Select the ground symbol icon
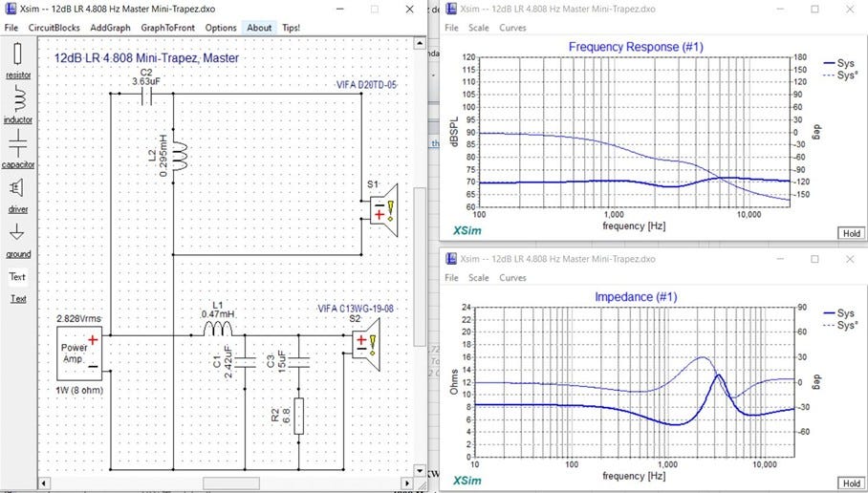The image size is (868, 493). pyautogui.click(x=17, y=232)
